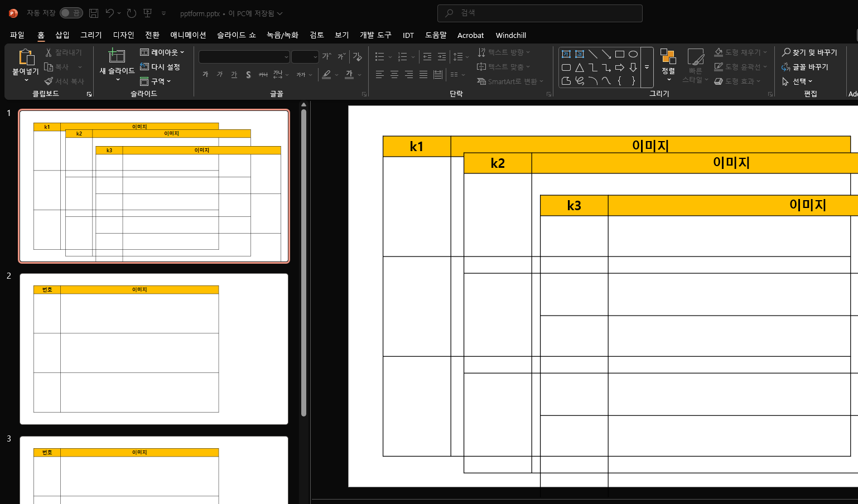Viewport: 858px width, 504px height.
Task: Select the isosceles triangle shape
Action: pos(580,67)
